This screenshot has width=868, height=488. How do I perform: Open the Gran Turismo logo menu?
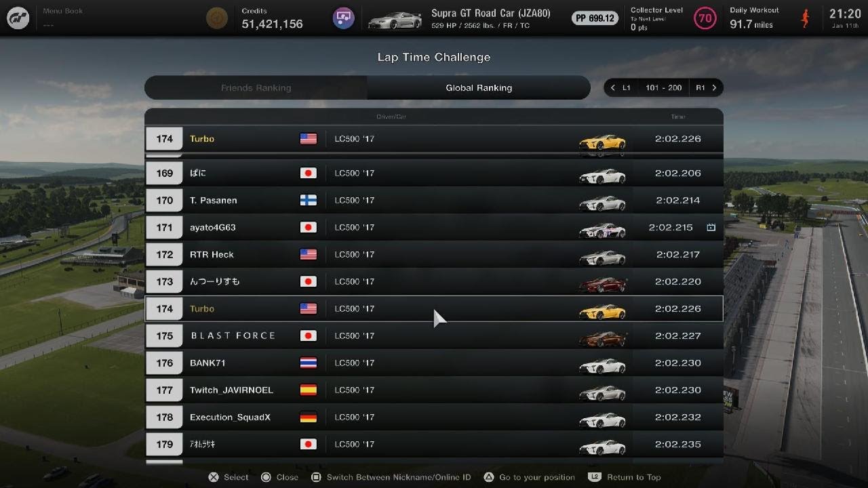(18, 18)
